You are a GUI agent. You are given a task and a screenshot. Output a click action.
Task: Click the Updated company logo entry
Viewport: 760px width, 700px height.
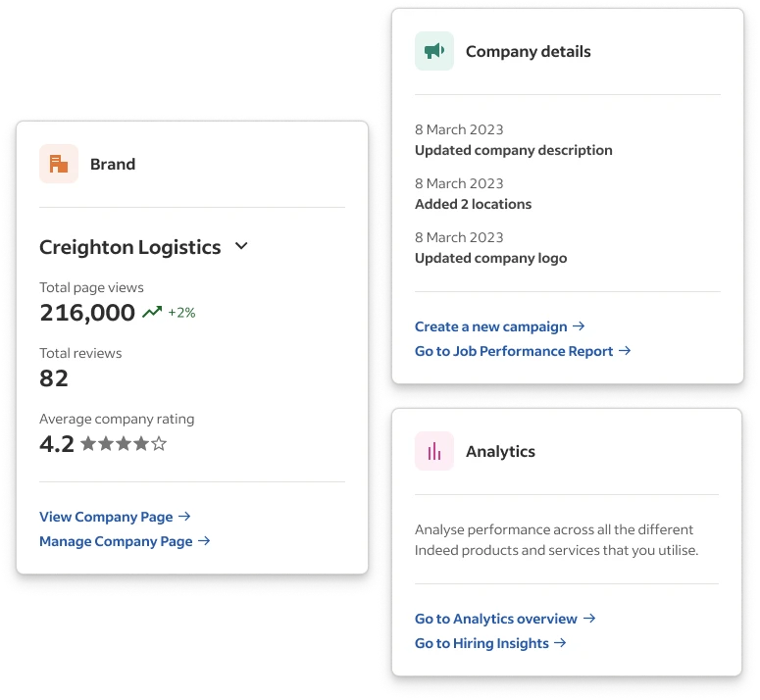pyautogui.click(x=490, y=258)
